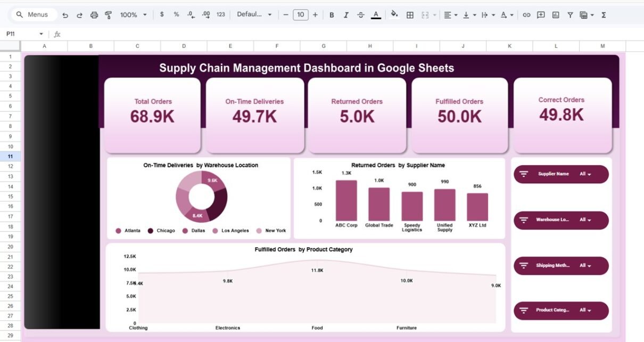The width and height of the screenshot is (644, 342).
Task: Toggle italic text formatting
Action: click(346, 15)
